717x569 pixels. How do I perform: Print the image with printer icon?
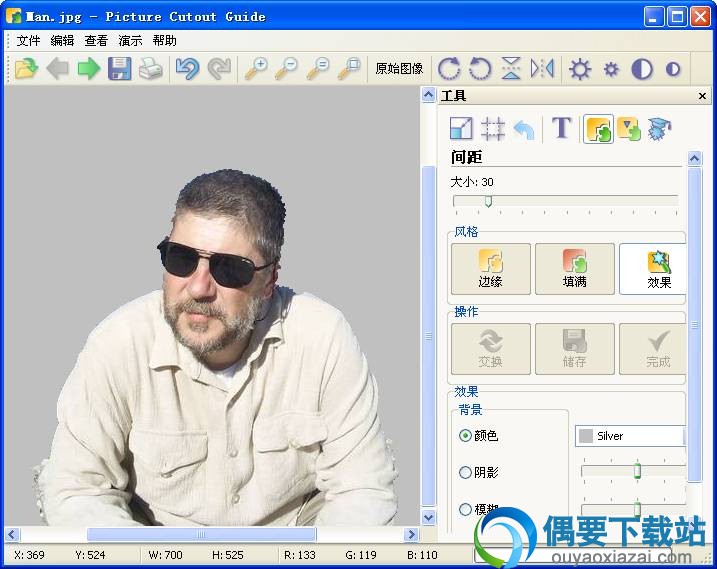[x=150, y=69]
